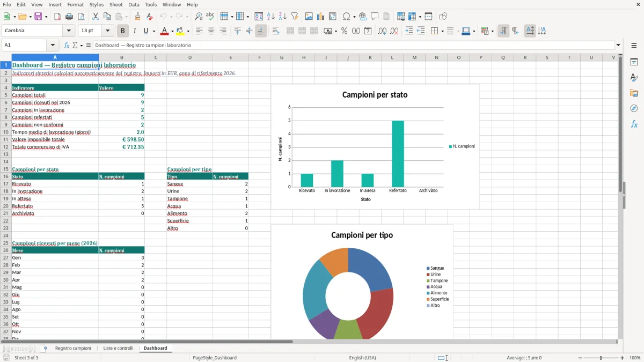
Task: Insert a comment
Action: pos(375,17)
